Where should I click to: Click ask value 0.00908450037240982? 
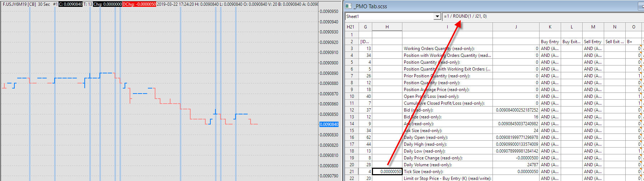[x=516, y=124]
